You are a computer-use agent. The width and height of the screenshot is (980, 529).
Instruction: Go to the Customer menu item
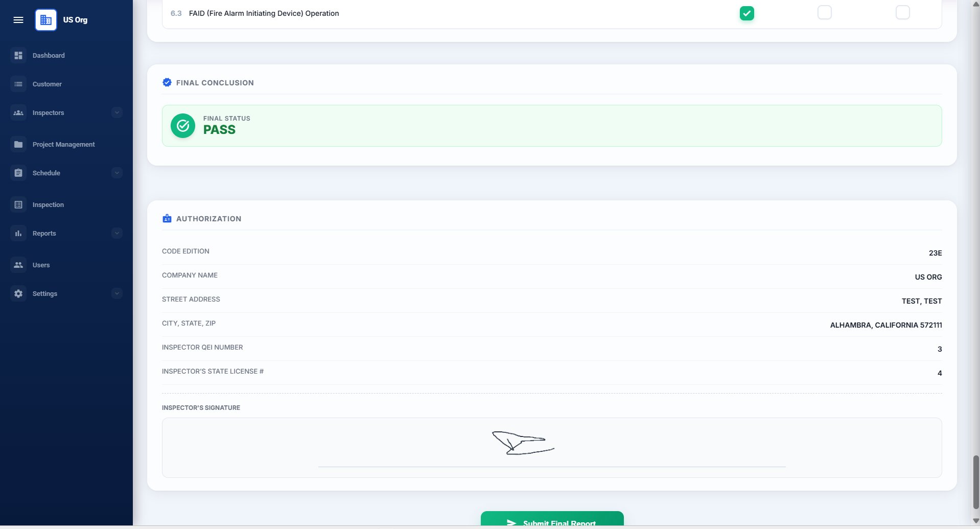(66, 84)
